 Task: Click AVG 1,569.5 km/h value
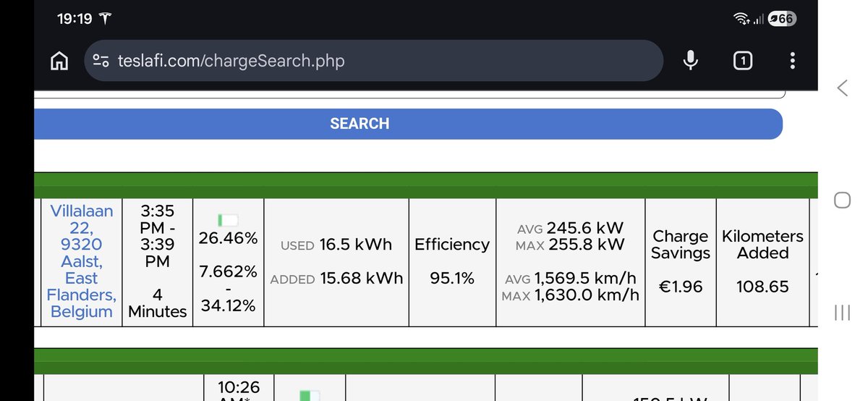coord(570,279)
